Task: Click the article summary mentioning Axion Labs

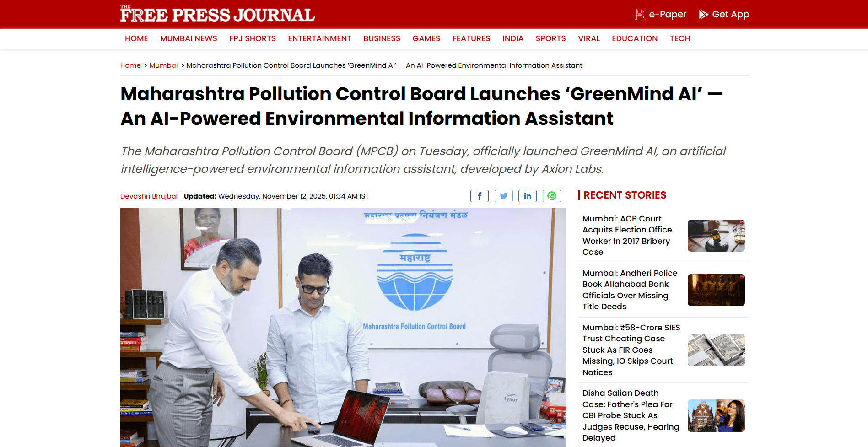Action: (x=423, y=160)
